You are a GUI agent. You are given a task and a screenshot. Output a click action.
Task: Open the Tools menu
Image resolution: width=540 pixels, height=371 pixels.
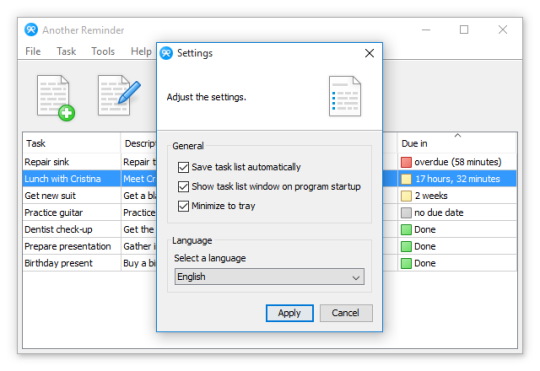pyautogui.click(x=103, y=51)
